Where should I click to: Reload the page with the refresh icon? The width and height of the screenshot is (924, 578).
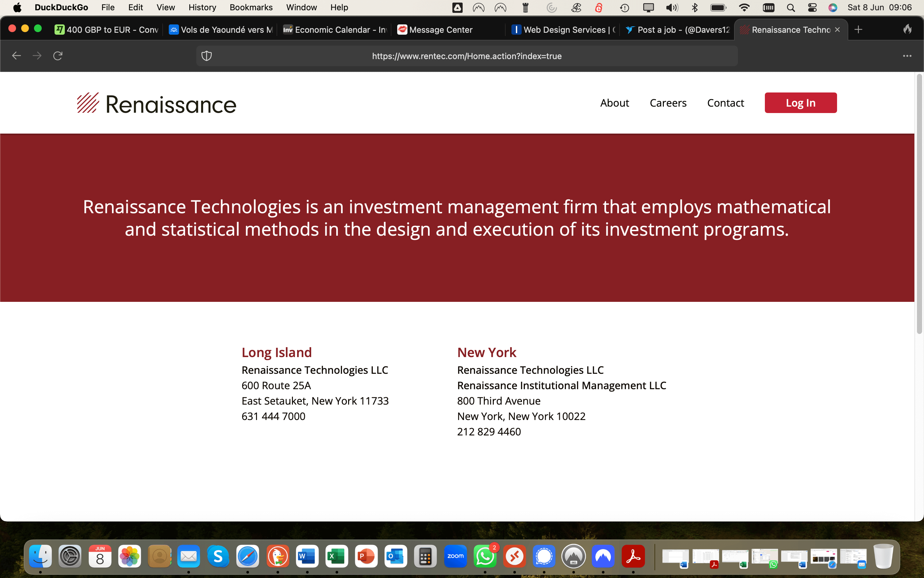click(x=58, y=56)
